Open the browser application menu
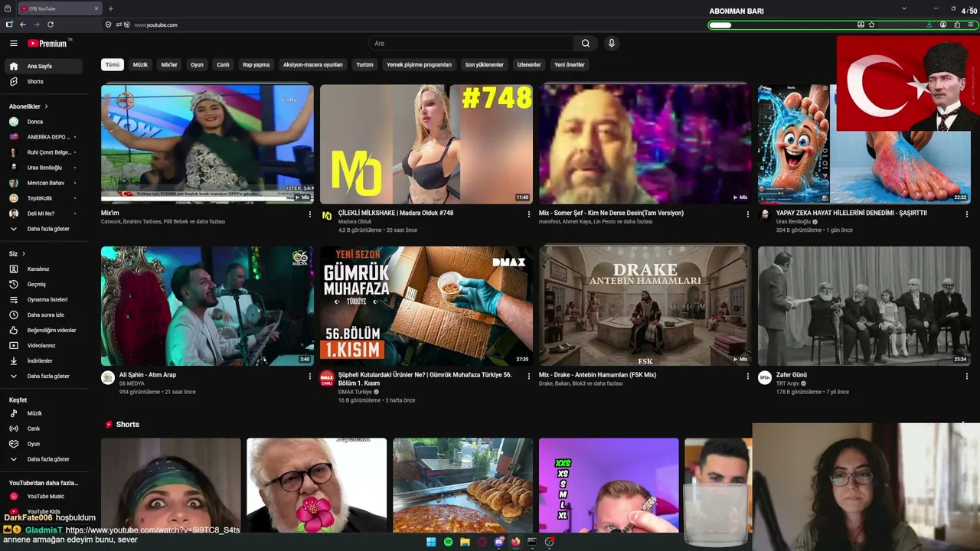The height and width of the screenshot is (551, 980). click(971, 24)
